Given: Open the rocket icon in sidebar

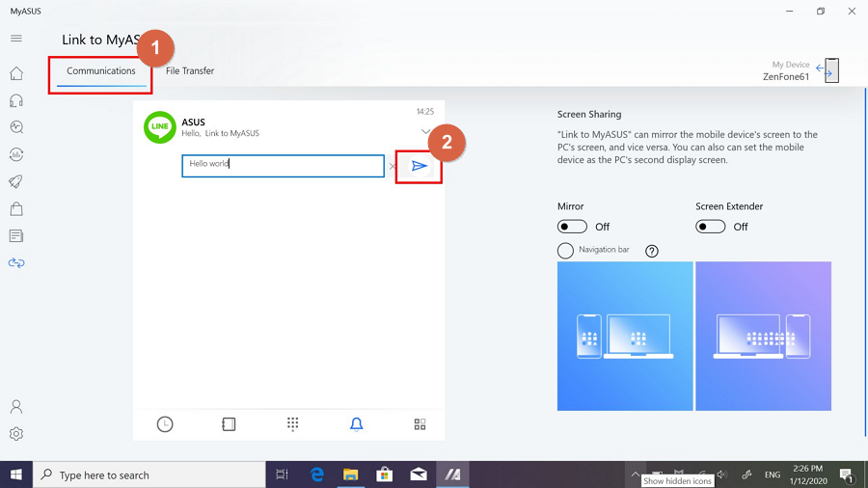Looking at the screenshot, I should pyautogui.click(x=16, y=181).
